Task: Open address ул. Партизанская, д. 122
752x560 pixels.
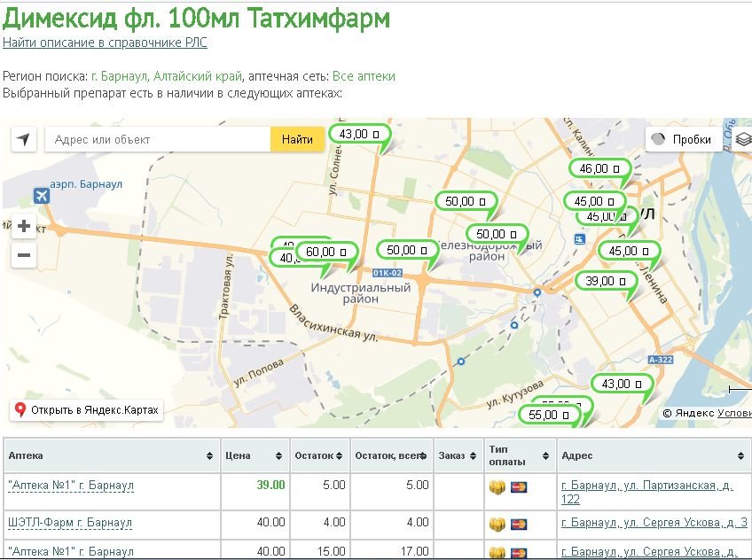Action: coord(647,492)
